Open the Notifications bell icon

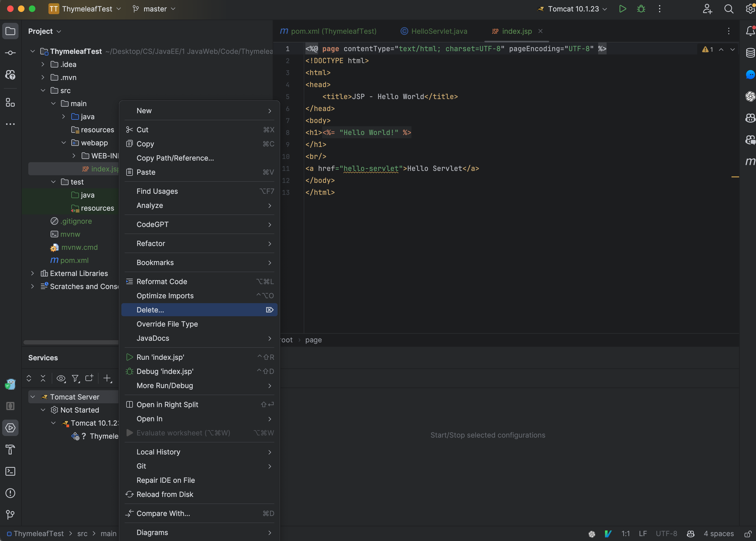[750, 31]
